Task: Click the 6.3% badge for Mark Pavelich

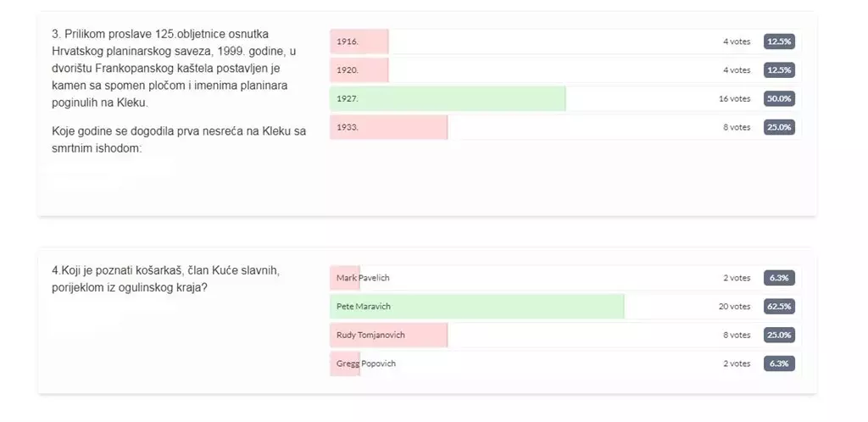Action: pyautogui.click(x=779, y=278)
